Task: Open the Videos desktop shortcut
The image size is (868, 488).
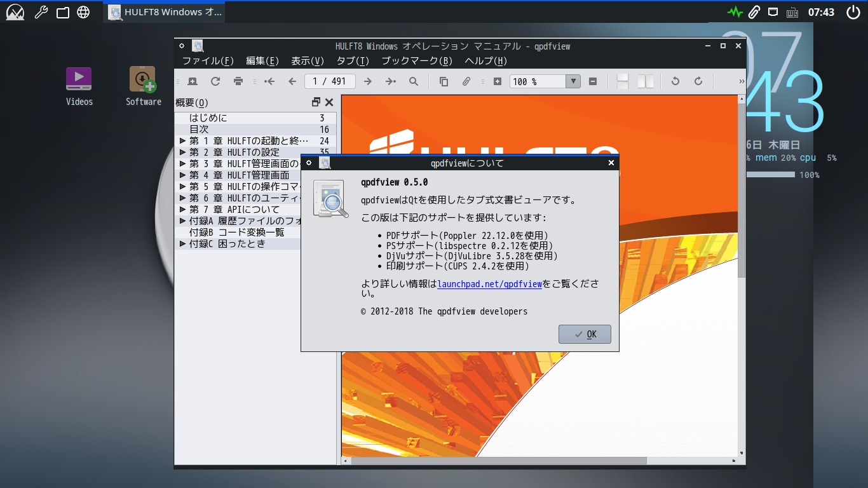Action: point(79,86)
